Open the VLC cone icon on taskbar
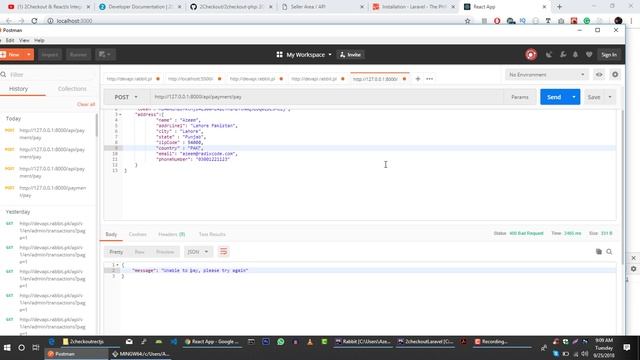640x360 pixels. (x=310, y=342)
